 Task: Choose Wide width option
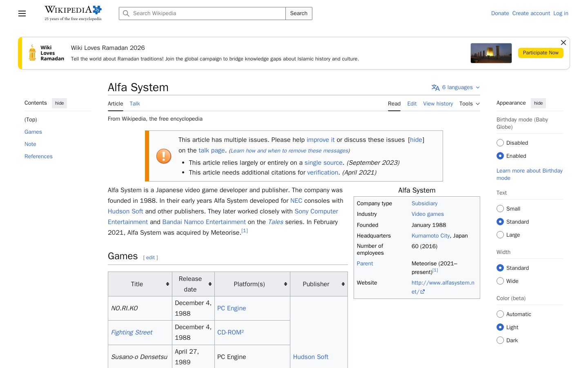[500, 281]
